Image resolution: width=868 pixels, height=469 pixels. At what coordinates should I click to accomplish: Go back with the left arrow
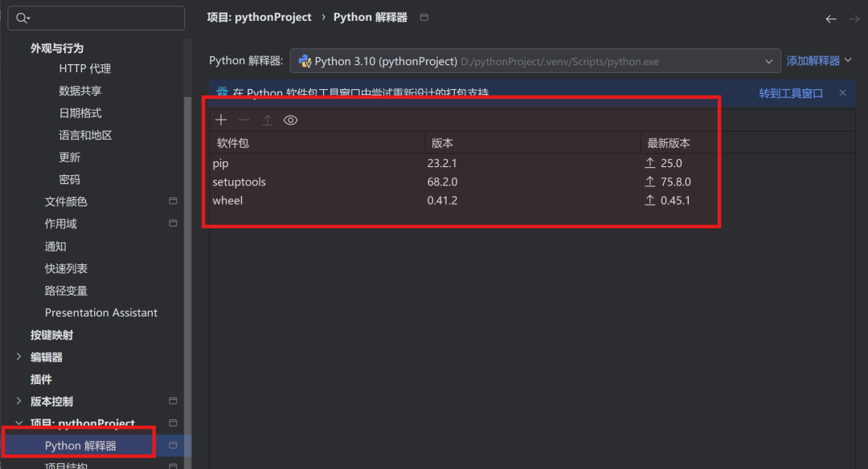pyautogui.click(x=831, y=19)
